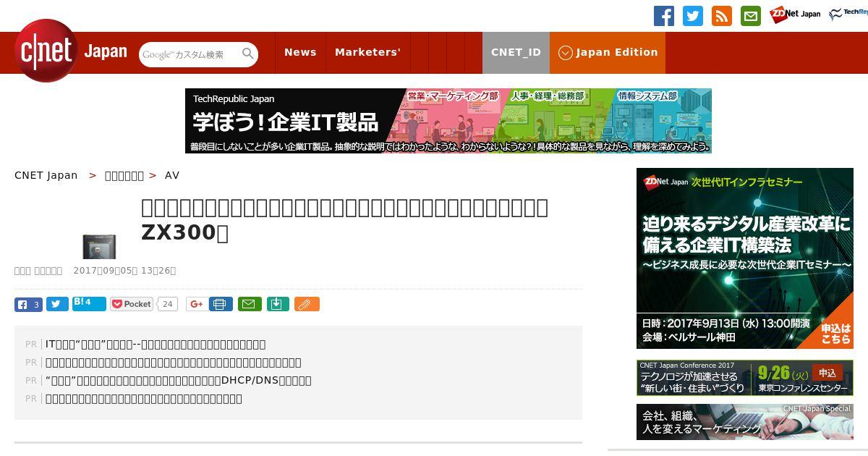This screenshot has height=456, width=868.
Task: Open the TechRepublic Japan enterprise IT banner
Action: point(448,121)
